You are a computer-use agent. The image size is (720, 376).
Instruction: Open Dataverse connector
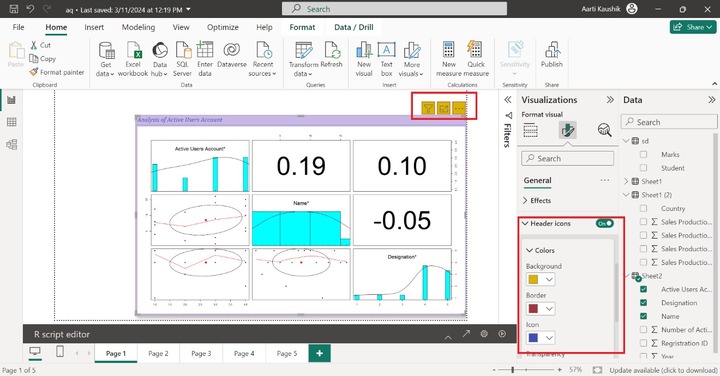point(232,55)
